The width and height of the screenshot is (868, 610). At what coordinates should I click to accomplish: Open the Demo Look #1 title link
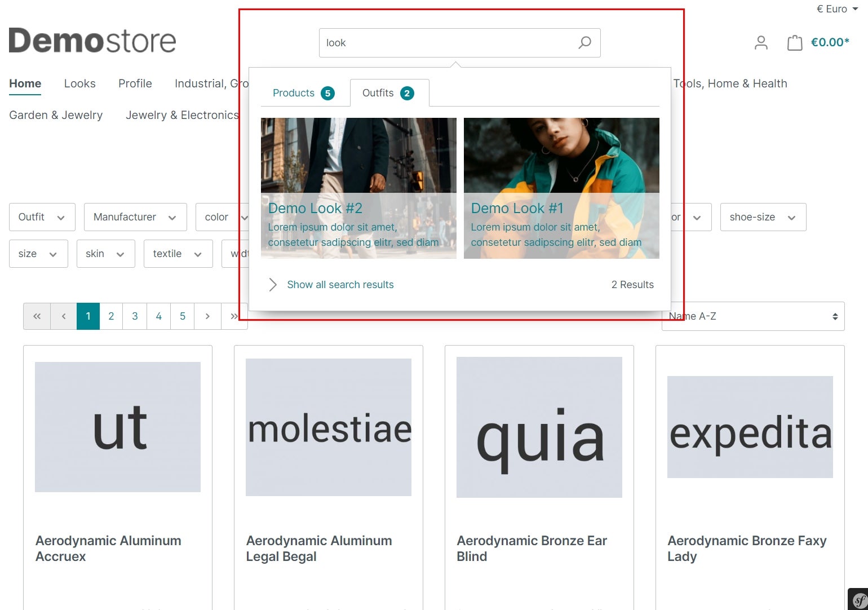pyautogui.click(x=517, y=208)
